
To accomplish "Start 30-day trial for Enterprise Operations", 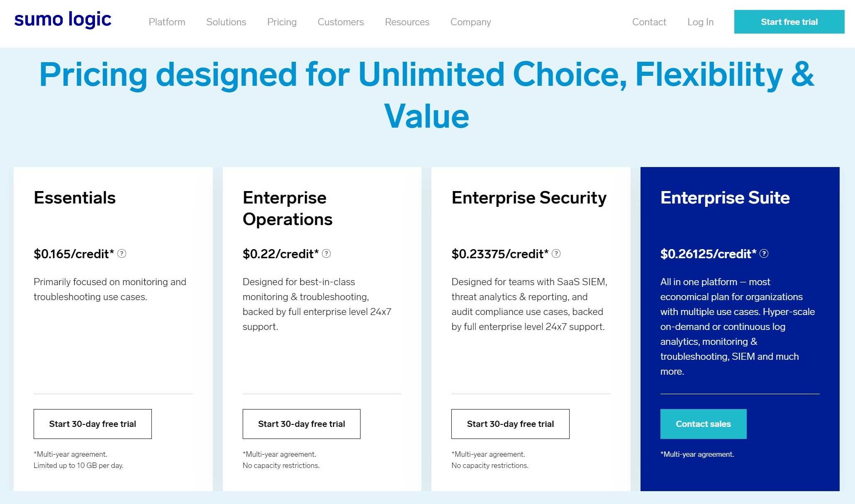I will (302, 424).
